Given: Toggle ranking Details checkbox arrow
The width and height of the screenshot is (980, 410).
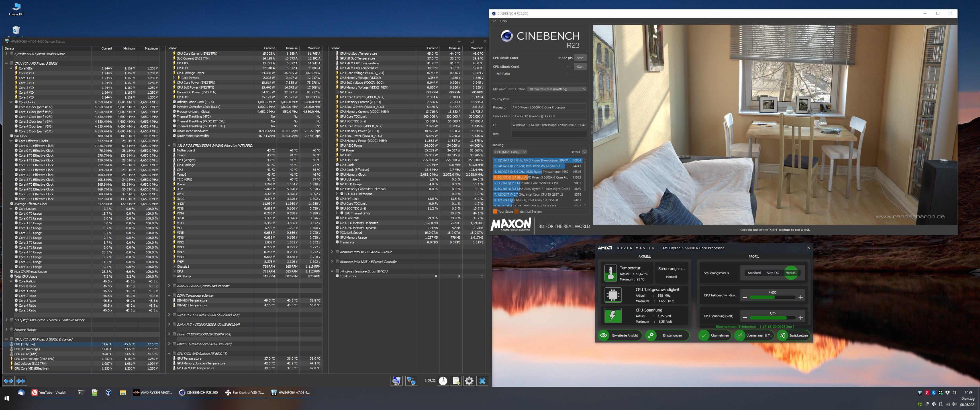Looking at the screenshot, I should click(x=584, y=152).
